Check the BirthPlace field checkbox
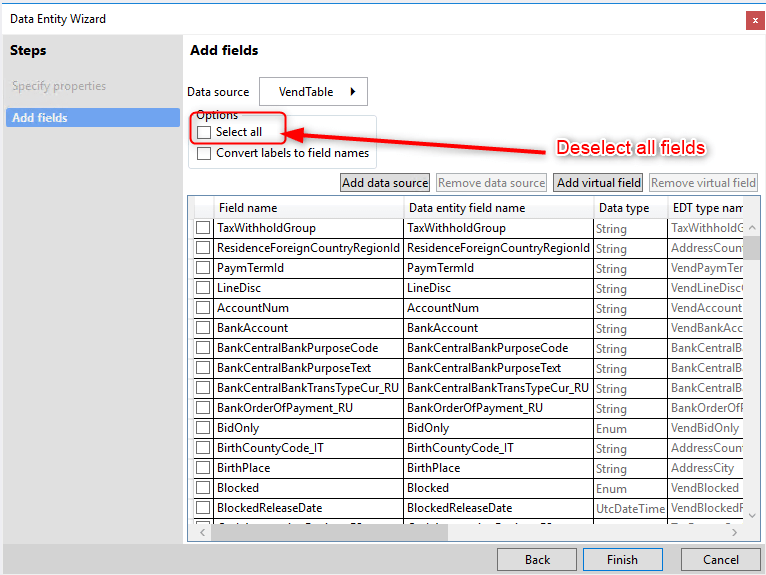766x575 pixels. 203,468
